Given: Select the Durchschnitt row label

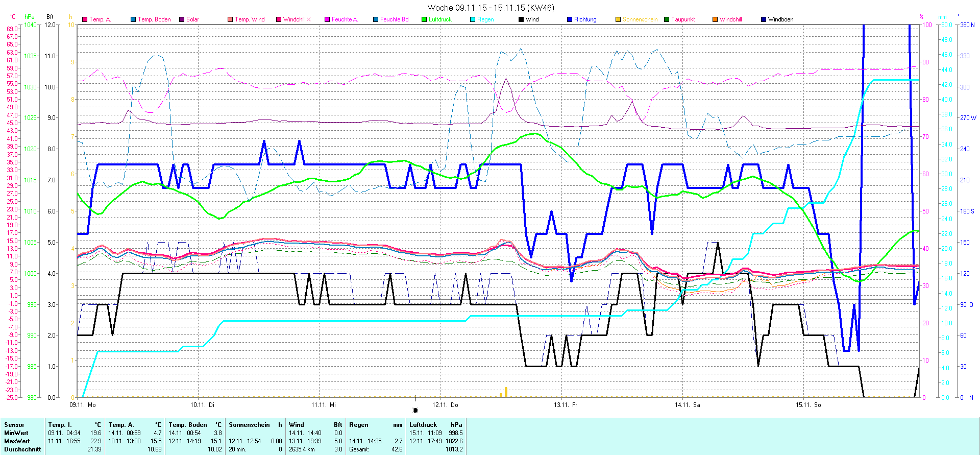Looking at the screenshot, I should (22, 449).
